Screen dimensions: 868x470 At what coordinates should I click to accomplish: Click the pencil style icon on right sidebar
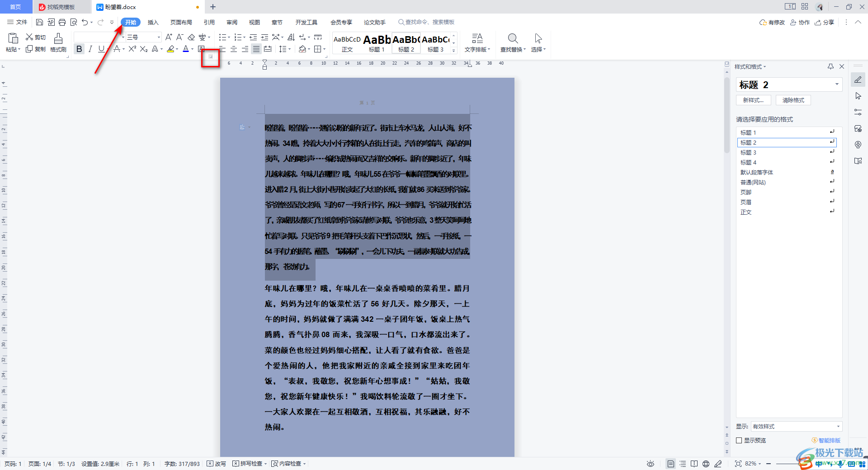pos(858,80)
